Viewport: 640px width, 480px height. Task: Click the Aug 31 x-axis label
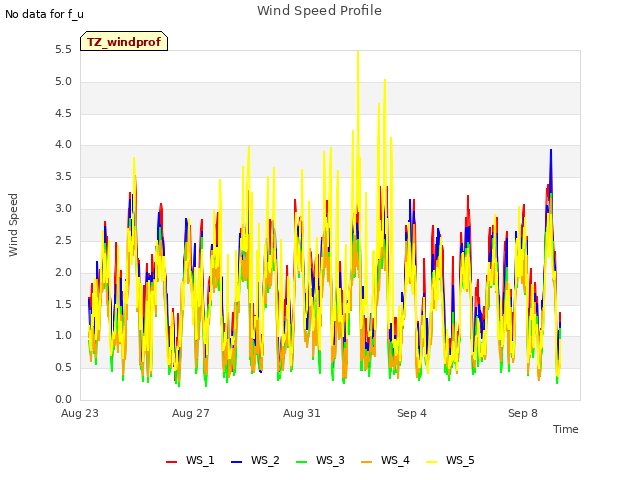click(x=302, y=413)
